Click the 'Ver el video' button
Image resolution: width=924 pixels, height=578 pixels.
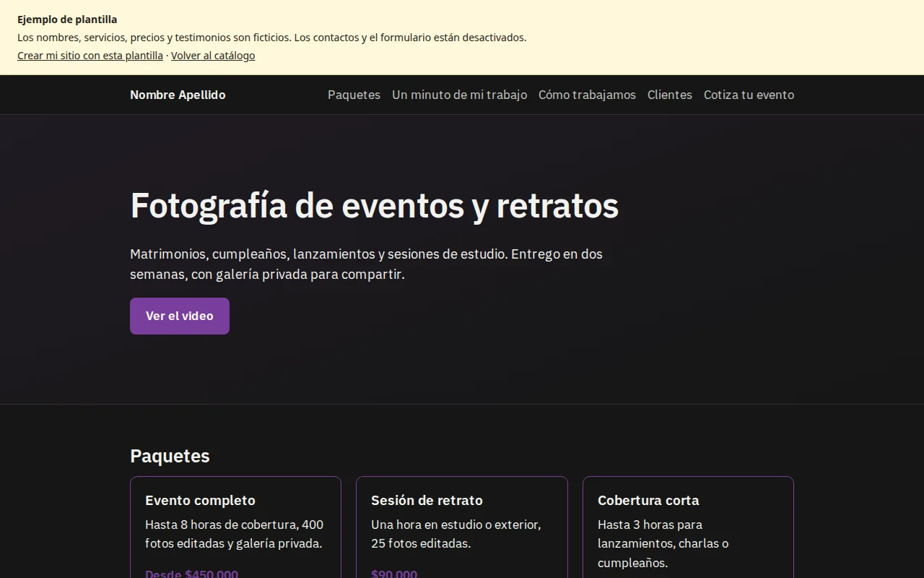(180, 316)
